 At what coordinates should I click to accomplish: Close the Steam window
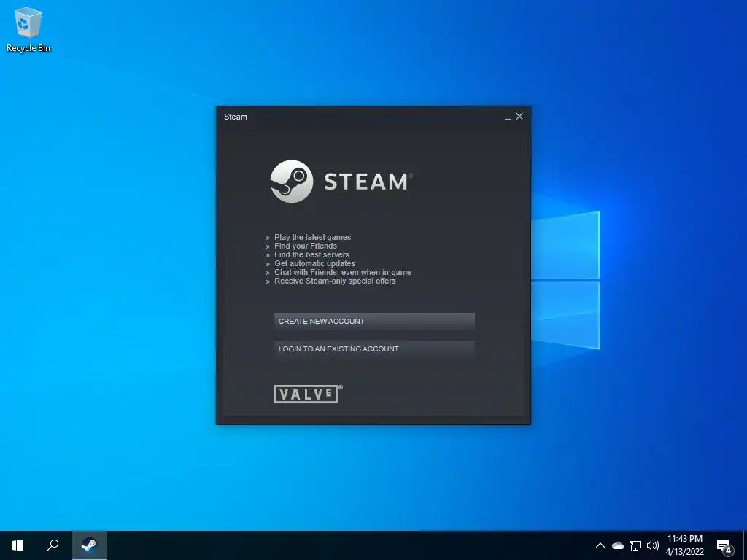pos(519,116)
